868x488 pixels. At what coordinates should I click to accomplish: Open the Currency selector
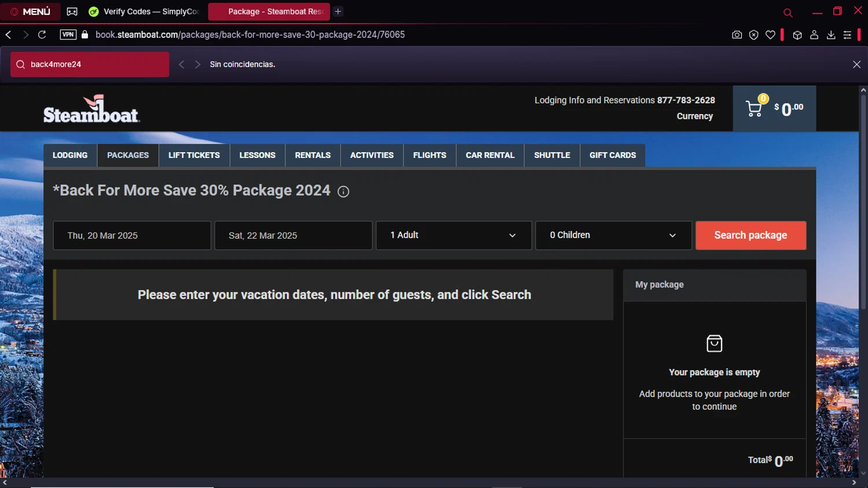(694, 116)
